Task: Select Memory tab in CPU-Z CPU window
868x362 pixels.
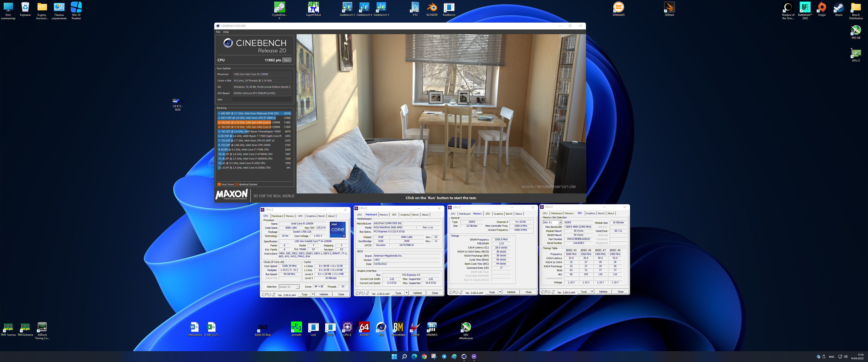Action: (x=290, y=216)
